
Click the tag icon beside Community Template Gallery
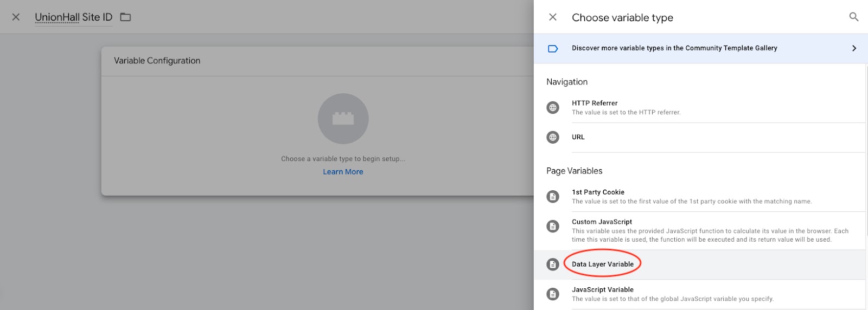coord(553,49)
